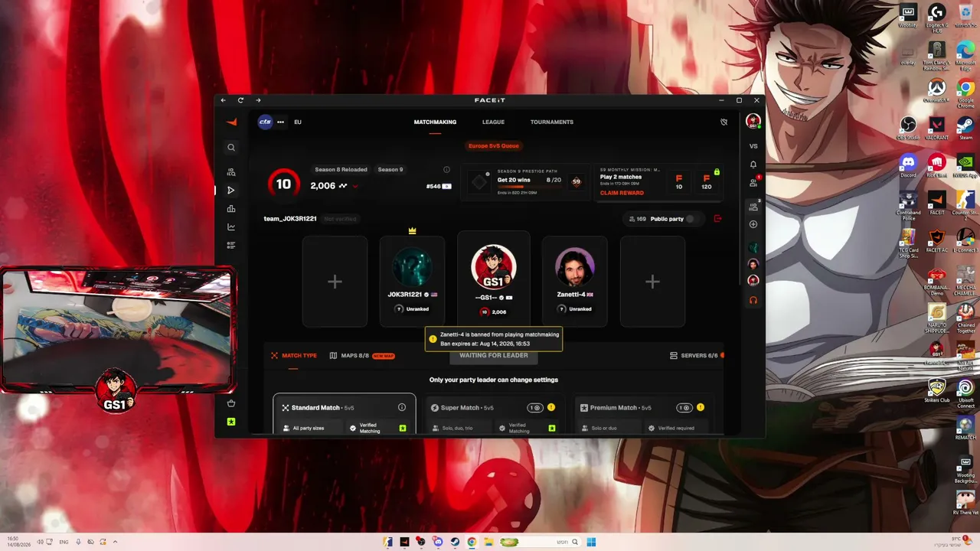Add player in first empty party slot
This screenshot has width=980, height=551.
pyautogui.click(x=335, y=282)
